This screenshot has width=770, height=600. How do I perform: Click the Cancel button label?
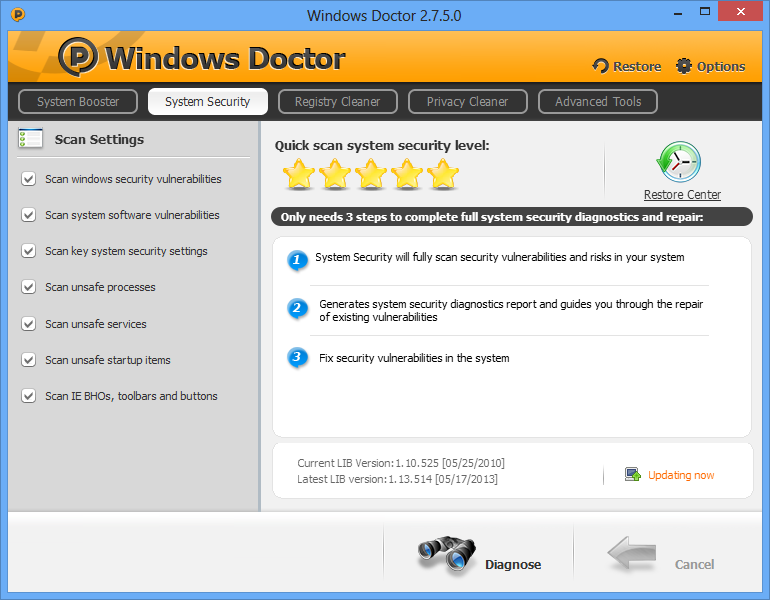694,565
